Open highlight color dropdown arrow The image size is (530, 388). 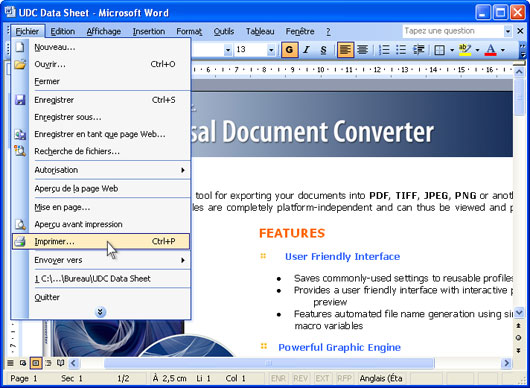click(477, 50)
